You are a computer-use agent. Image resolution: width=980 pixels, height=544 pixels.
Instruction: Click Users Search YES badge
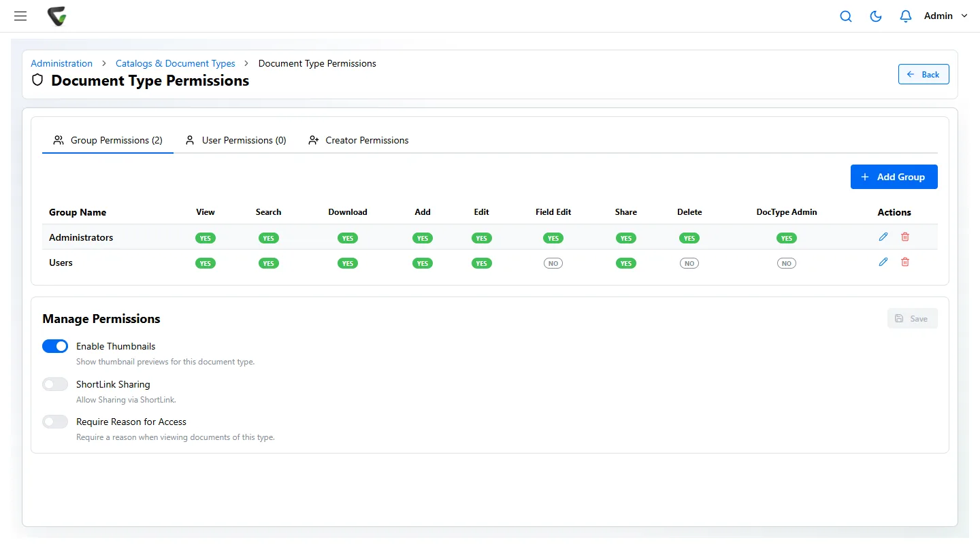coord(269,263)
